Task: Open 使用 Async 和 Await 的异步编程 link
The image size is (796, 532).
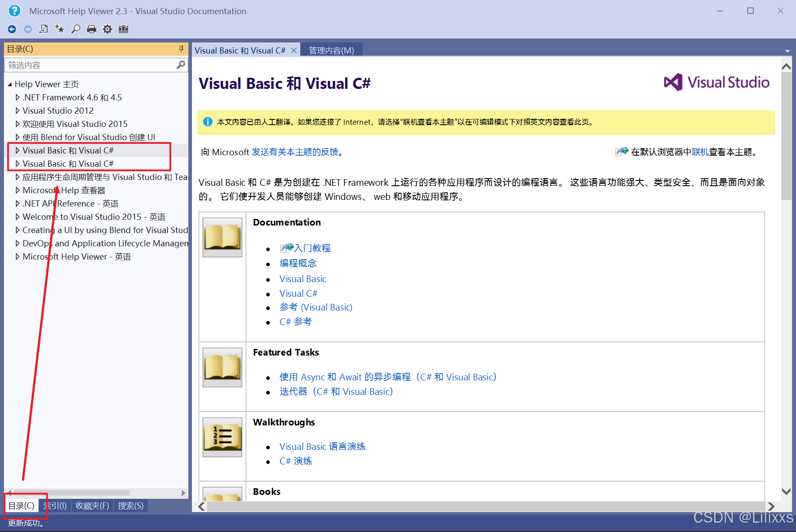Action: 388,377
